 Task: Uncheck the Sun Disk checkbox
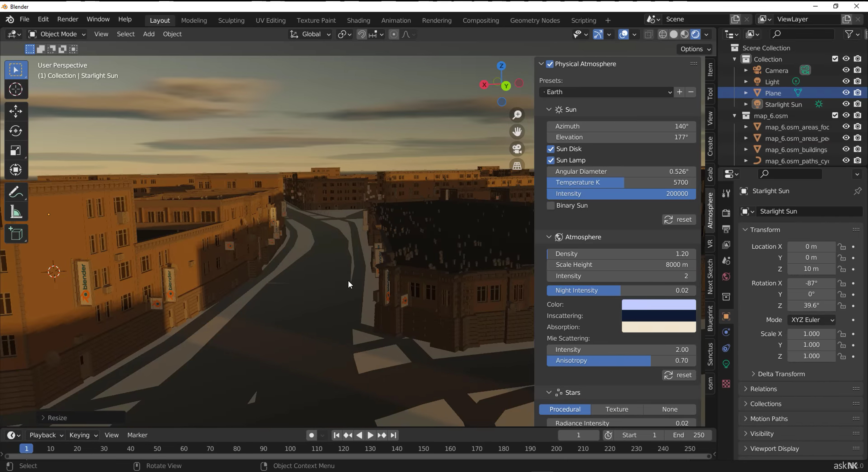(x=551, y=149)
